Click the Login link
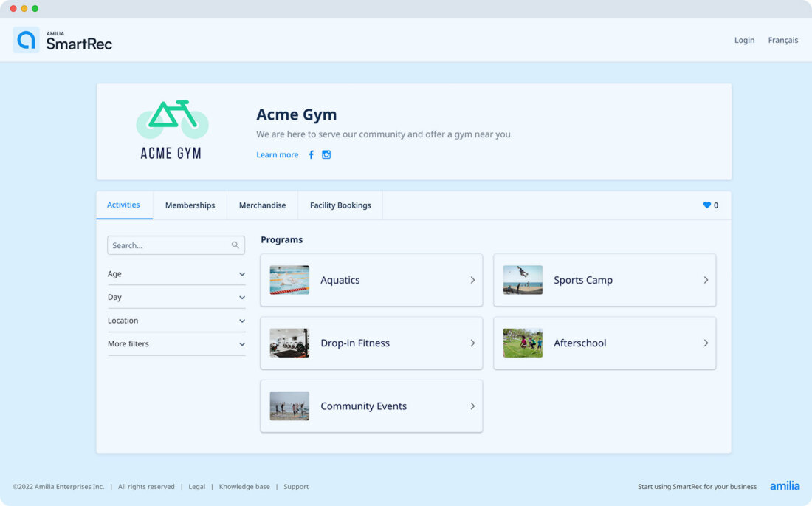Image resolution: width=812 pixels, height=506 pixels. coord(744,40)
